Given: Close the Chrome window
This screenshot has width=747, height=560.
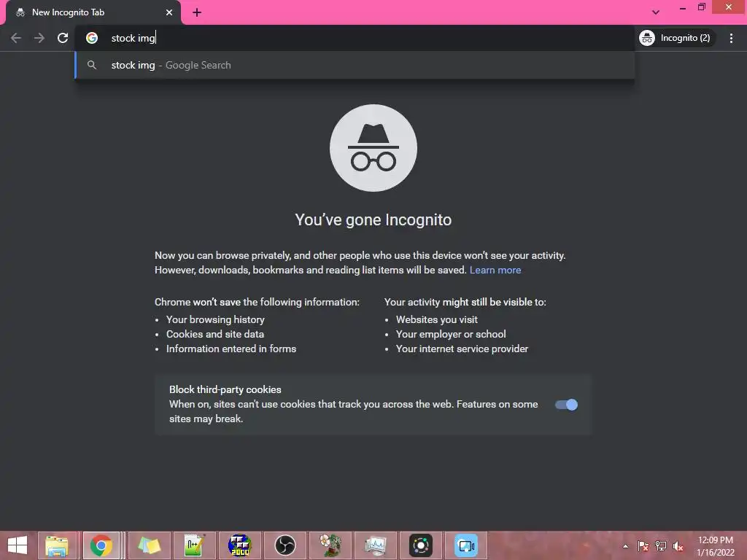Looking at the screenshot, I should point(729,7).
